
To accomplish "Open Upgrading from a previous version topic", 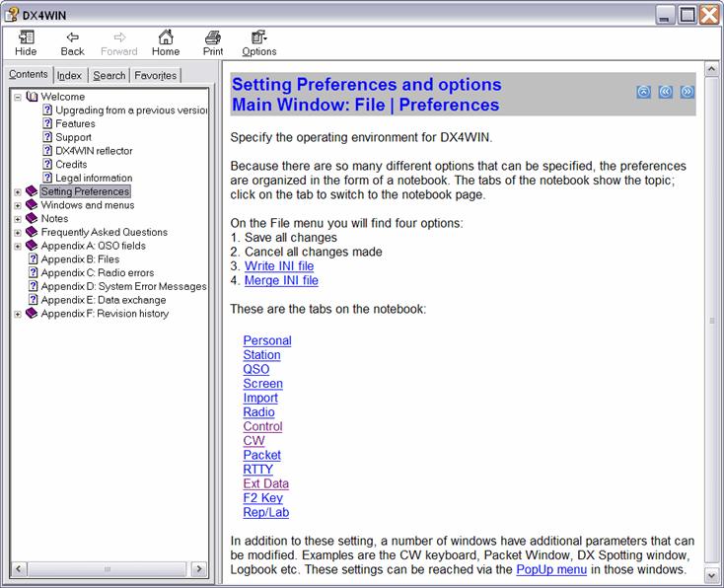I will (x=131, y=110).
